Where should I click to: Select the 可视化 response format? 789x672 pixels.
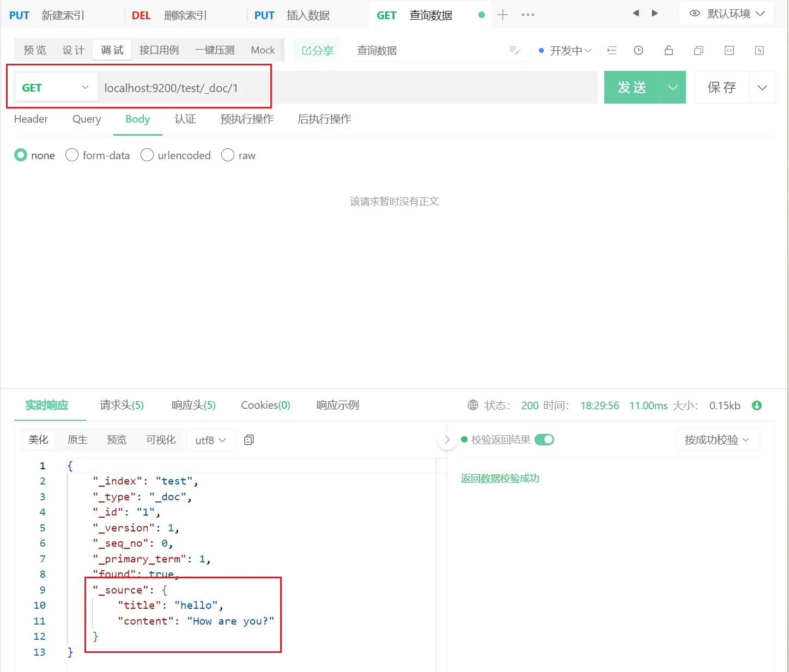pyautogui.click(x=161, y=440)
